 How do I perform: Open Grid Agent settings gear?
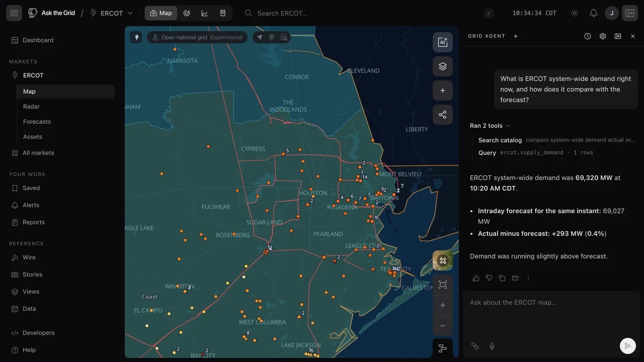[x=603, y=36]
